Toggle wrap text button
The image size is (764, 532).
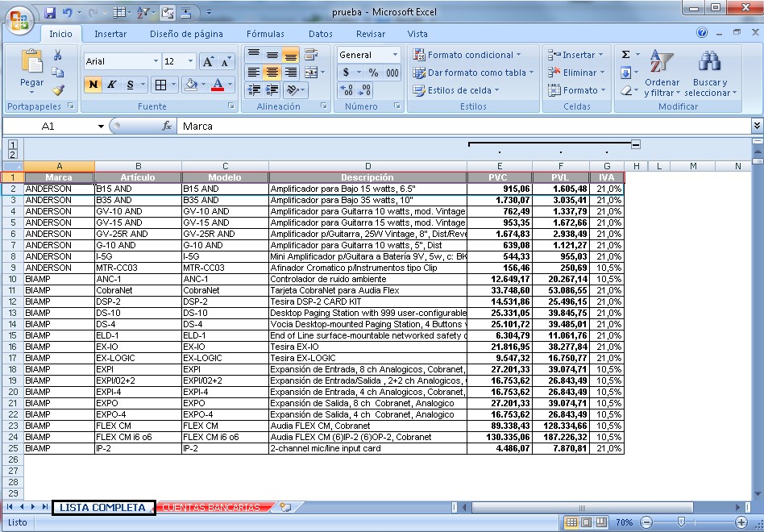coord(311,54)
